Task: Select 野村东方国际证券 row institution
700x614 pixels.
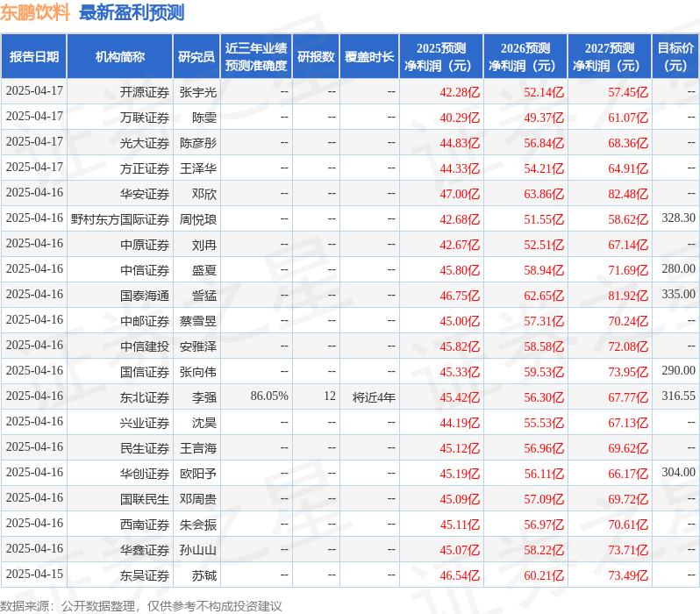Action: (119, 219)
